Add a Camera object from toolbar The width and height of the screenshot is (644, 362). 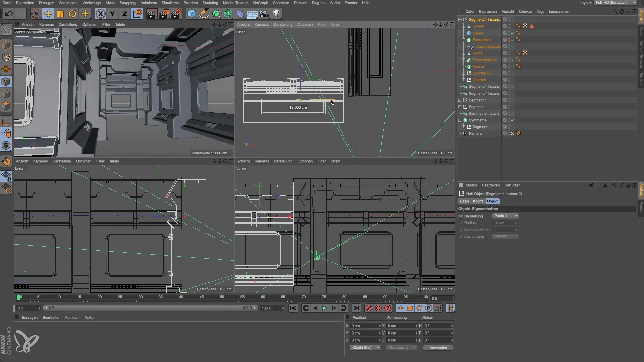point(264,14)
